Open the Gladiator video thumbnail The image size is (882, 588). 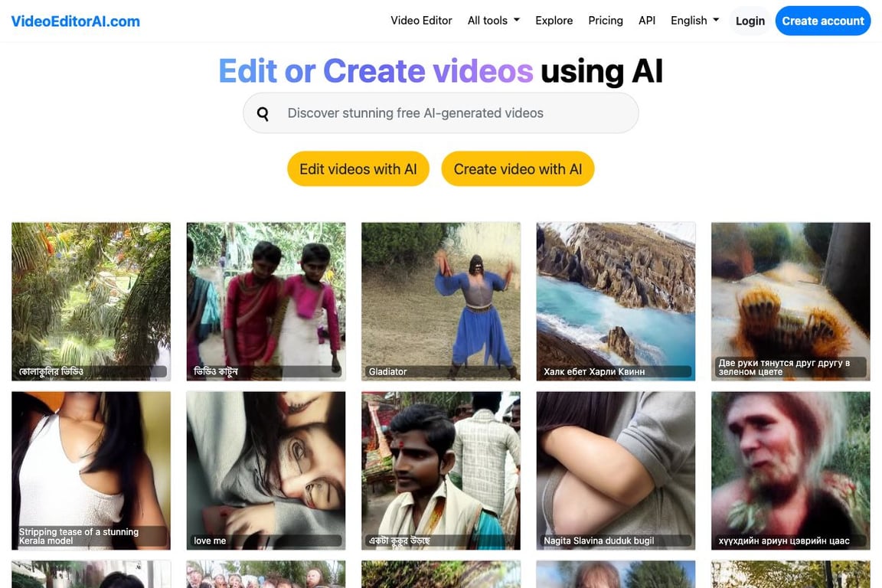coord(440,302)
